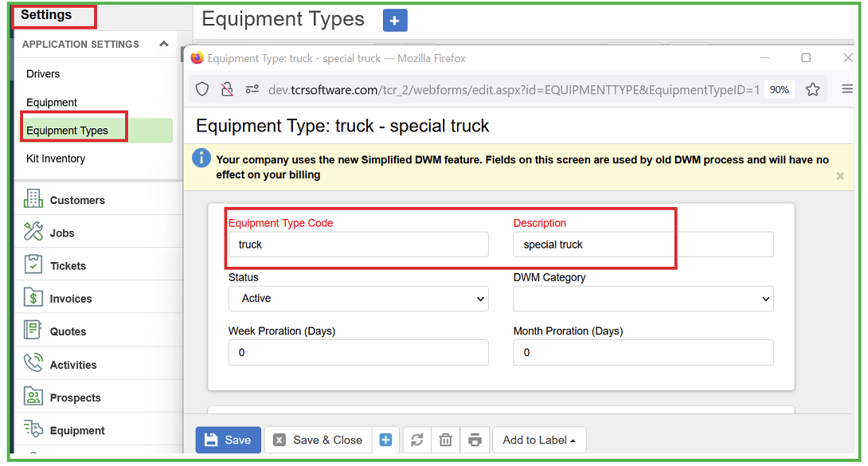Click the Save & Close button
The width and height of the screenshot is (868, 466).
tap(319, 440)
